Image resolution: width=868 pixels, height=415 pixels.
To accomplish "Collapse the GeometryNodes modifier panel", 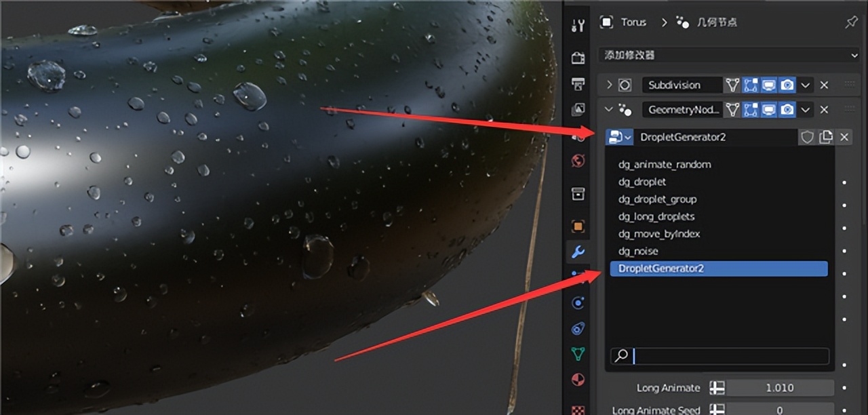I will pyautogui.click(x=609, y=109).
